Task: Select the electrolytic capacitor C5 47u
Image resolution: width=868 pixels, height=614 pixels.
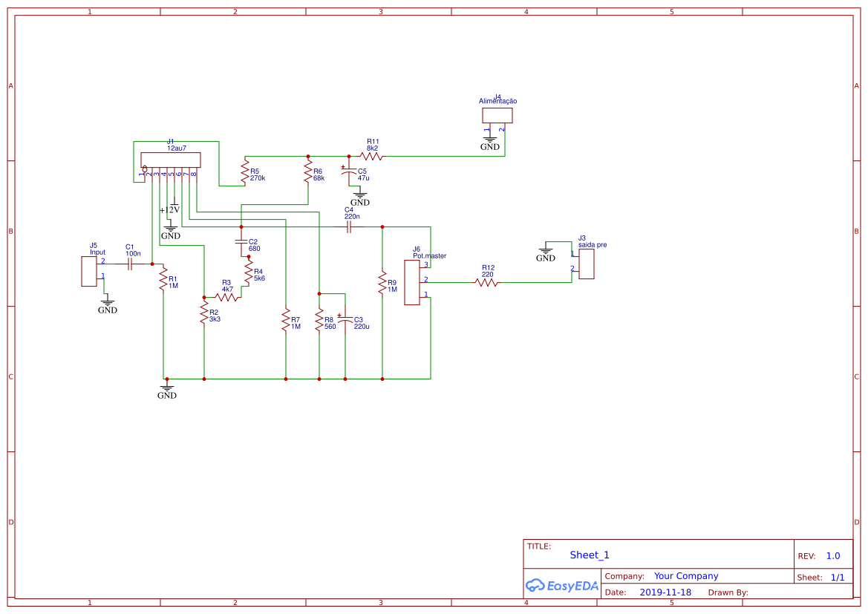Action: point(349,172)
